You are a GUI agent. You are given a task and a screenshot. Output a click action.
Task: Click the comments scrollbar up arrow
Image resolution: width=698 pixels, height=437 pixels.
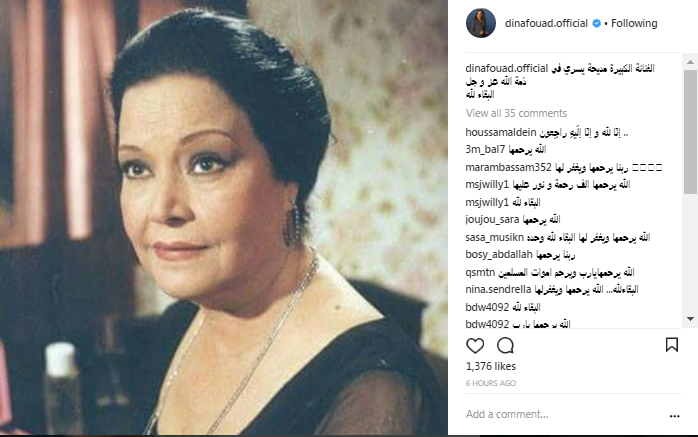pos(690,62)
